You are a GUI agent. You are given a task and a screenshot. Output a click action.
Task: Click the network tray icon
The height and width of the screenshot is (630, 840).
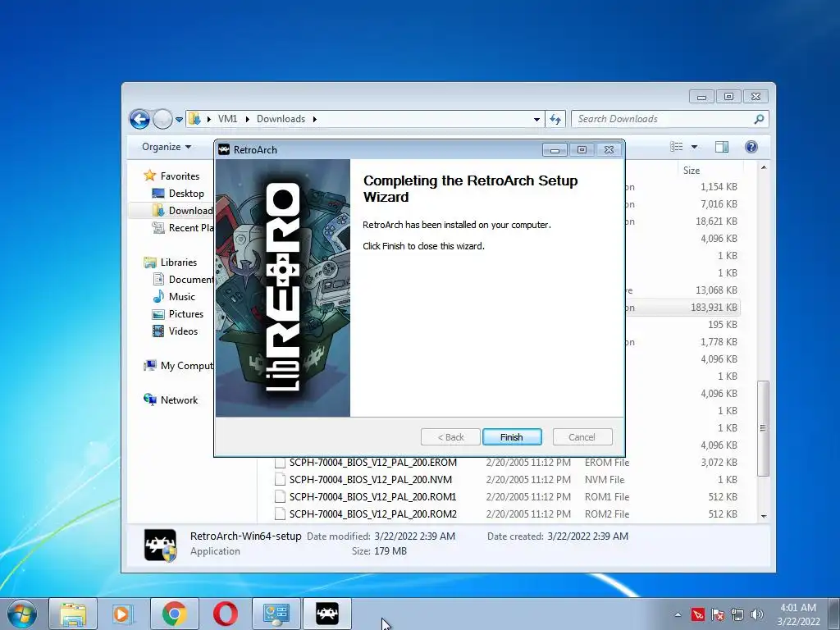tap(737, 614)
